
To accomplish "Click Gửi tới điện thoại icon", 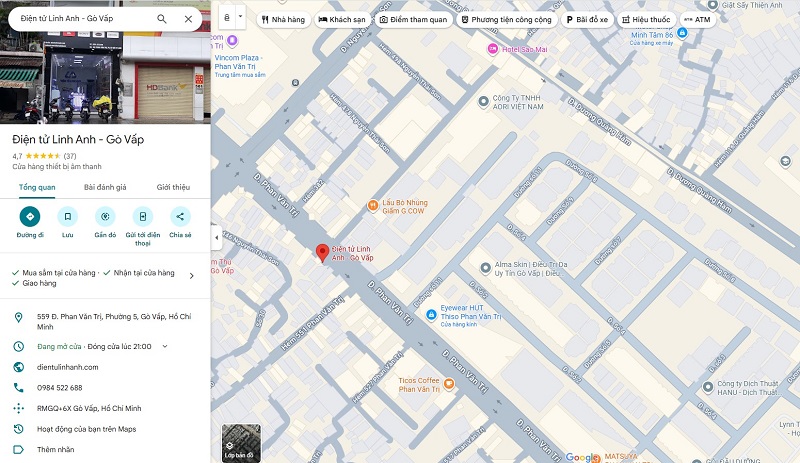I will [x=143, y=216].
